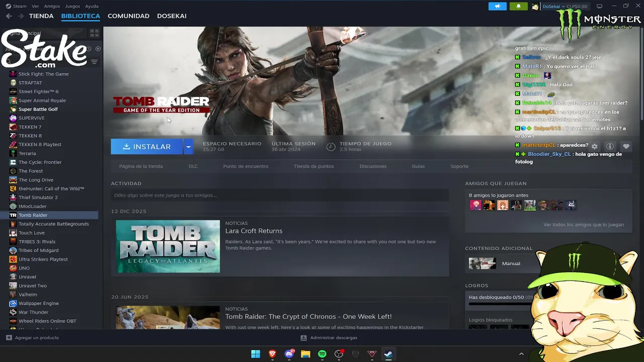Open the Windows Start menu
This screenshot has height=362, width=644.
click(x=256, y=354)
